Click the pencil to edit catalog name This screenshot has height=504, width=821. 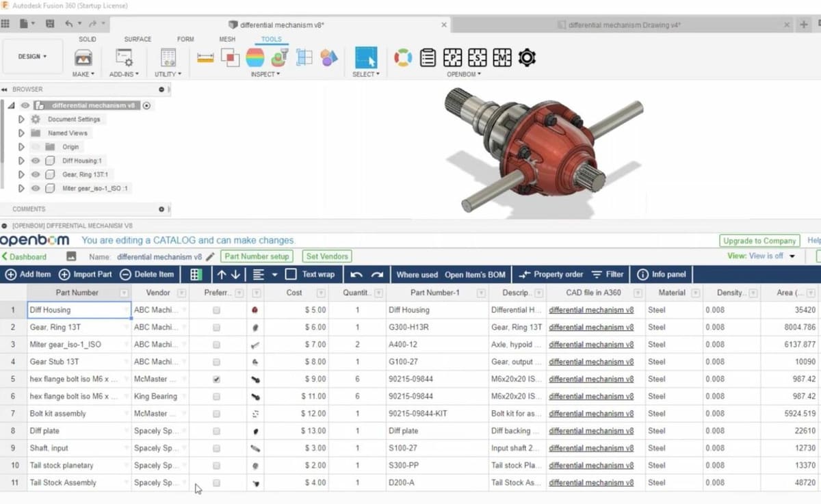click(210, 257)
